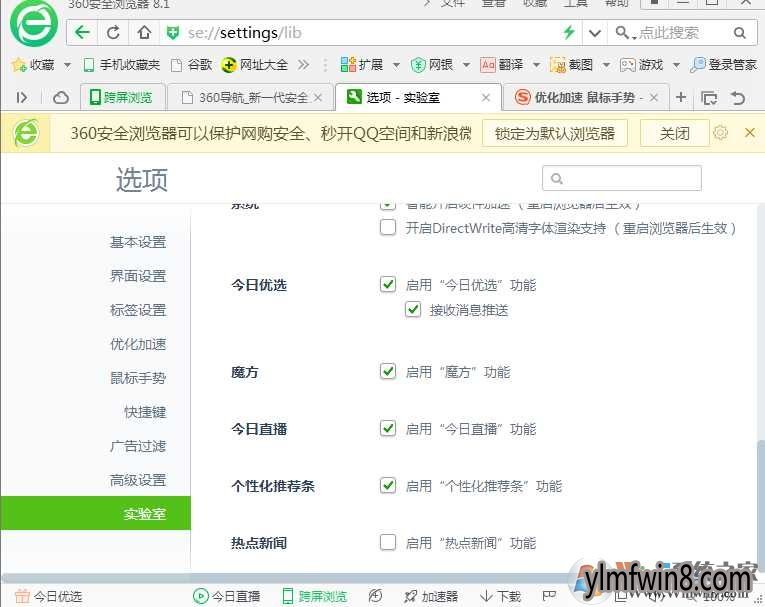Open 网址大全 bookmark
Viewport: 765px width, 607px height.
tap(254, 64)
